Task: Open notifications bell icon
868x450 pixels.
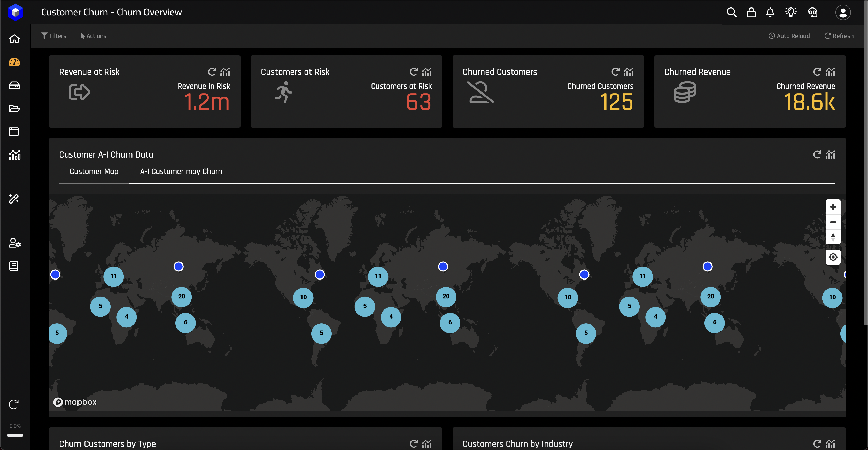Action: click(x=770, y=12)
